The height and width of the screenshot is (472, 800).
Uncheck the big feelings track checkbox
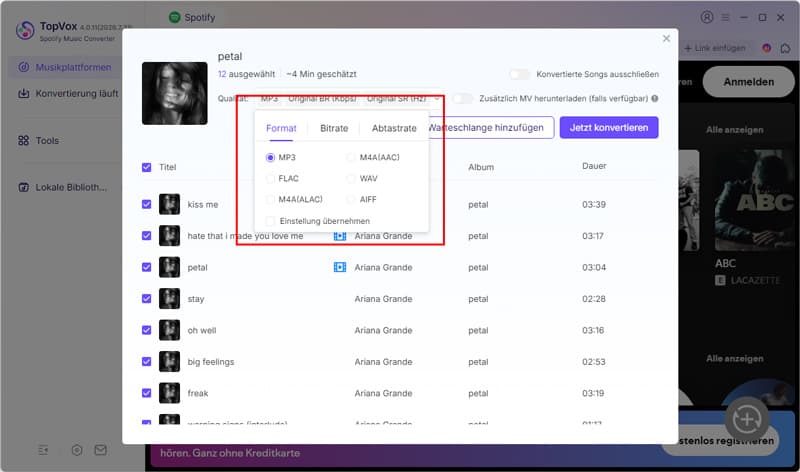click(x=146, y=362)
